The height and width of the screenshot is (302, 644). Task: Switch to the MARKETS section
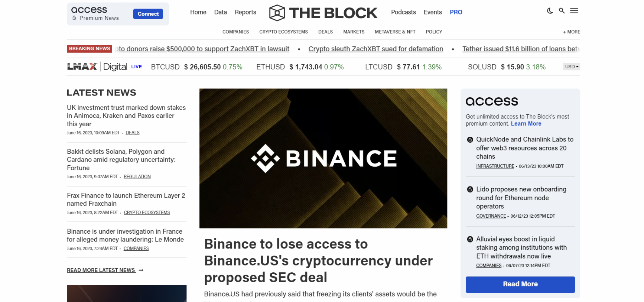coord(353,32)
